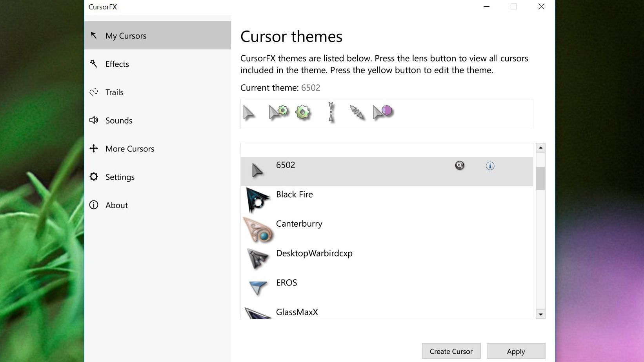Open the More Cursors page

(157, 148)
